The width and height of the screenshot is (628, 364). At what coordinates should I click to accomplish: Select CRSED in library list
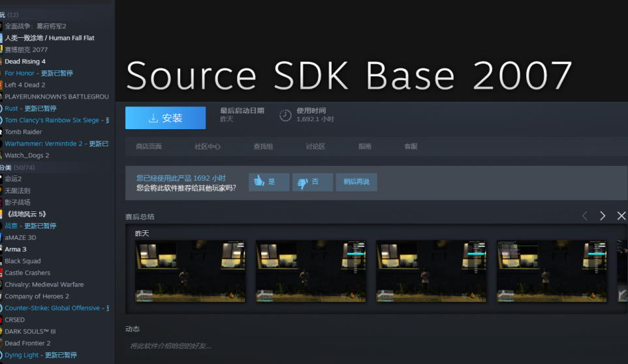tap(14, 320)
